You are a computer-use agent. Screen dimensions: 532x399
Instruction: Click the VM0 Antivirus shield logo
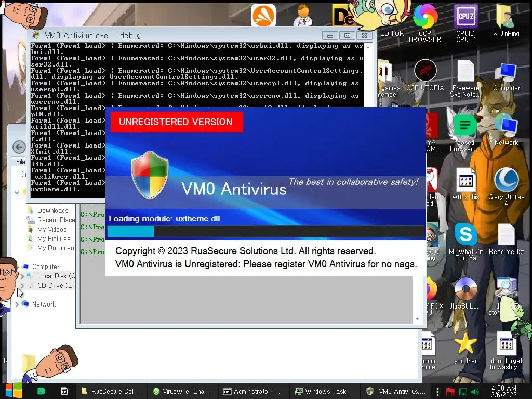pyautogui.click(x=150, y=175)
